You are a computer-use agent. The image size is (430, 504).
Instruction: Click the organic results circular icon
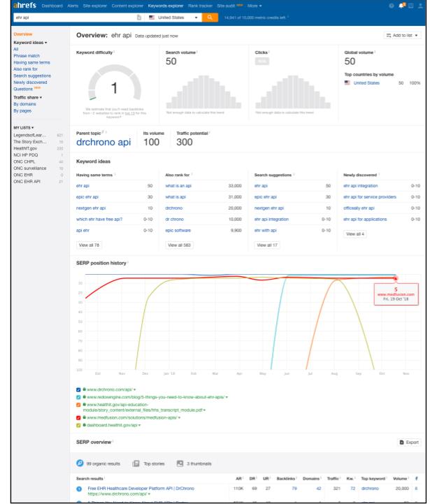click(80, 463)
